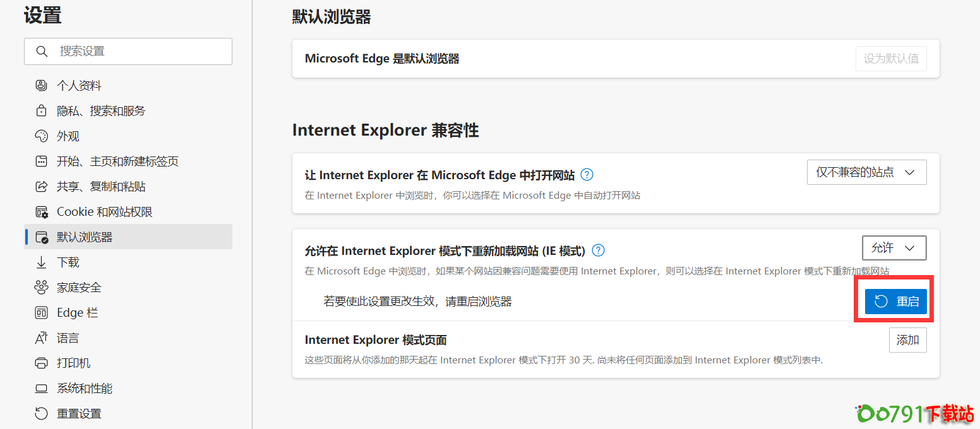Click the Family safety (家庭安全) icon
This screenshot has height=429, width=980.
[41, 288]
